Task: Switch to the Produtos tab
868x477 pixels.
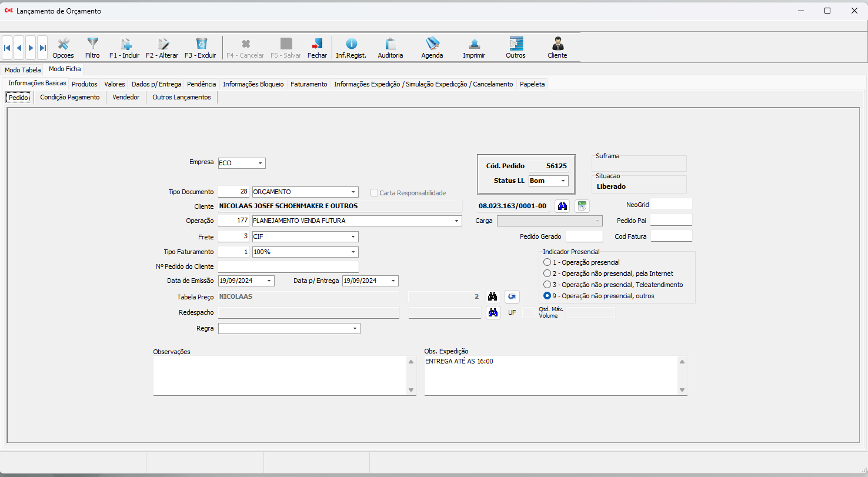Action: [x=84, y=84]
